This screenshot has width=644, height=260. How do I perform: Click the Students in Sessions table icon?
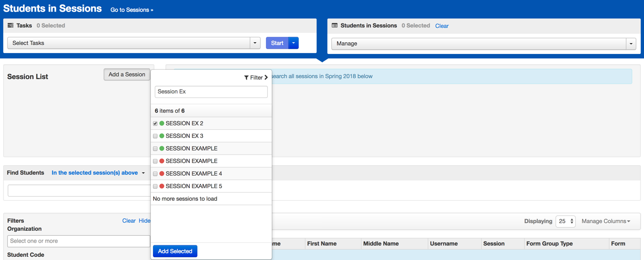click(335, 26)
